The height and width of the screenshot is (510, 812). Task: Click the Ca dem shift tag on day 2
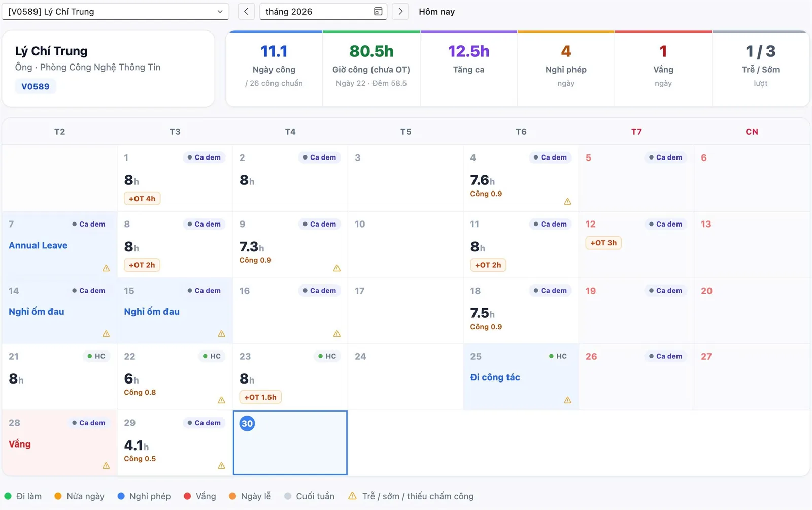pyautogui.click(x=320, y=157)
